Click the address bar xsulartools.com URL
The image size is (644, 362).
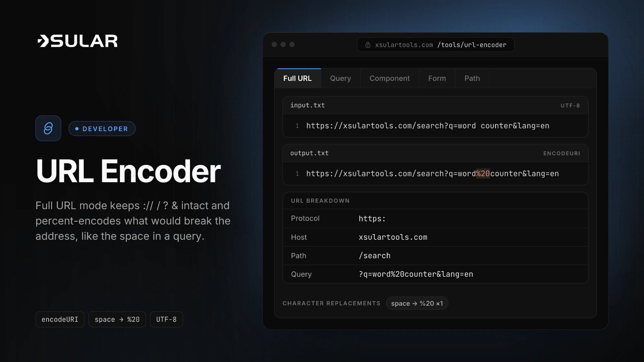click(436, 45)
